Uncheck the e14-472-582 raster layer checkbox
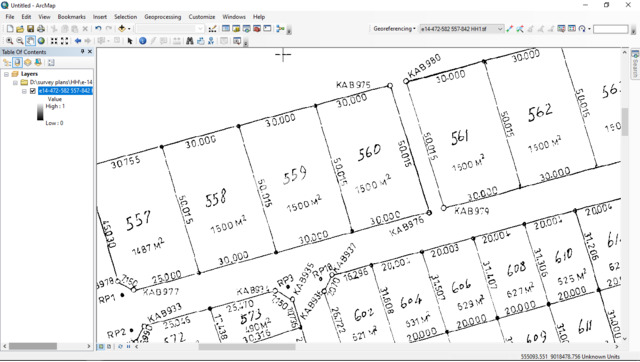Viewport: 640px width, 362px height. 33,91
